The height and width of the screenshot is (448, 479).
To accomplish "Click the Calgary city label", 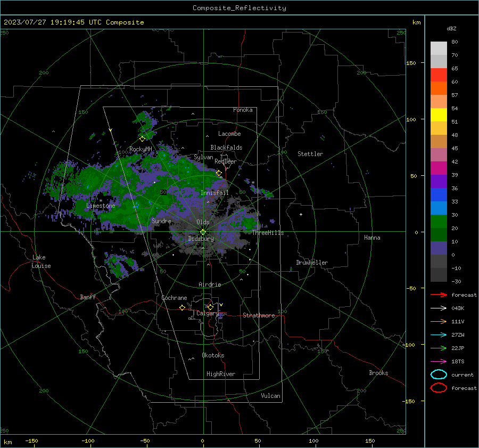I will pos(208,313).
